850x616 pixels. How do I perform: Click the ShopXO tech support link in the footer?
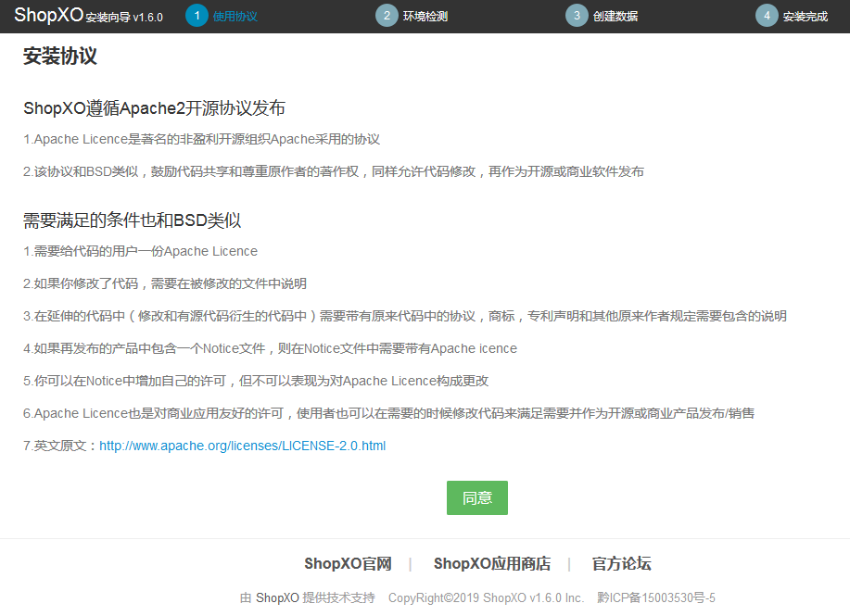point(277,597)
